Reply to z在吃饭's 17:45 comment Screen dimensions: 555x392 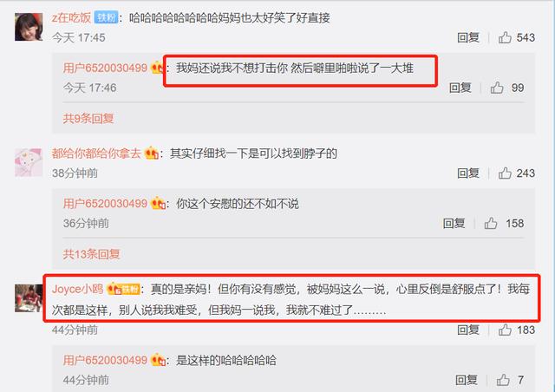tap(468, 37)
